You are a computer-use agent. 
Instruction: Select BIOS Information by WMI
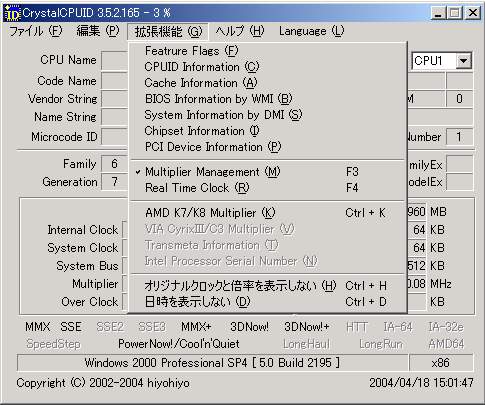click(x=267, y=99)
